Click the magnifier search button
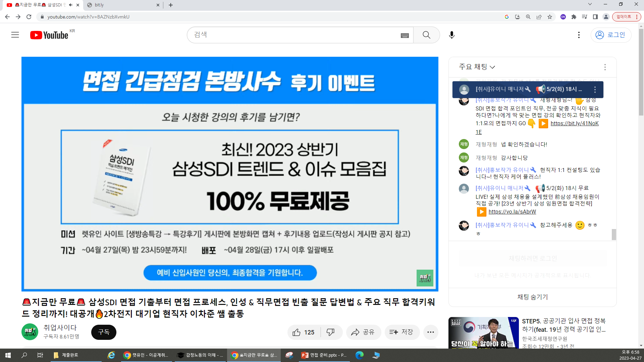Image resolution: width=644 pixels, height=362 pixels. coord(426,35)
